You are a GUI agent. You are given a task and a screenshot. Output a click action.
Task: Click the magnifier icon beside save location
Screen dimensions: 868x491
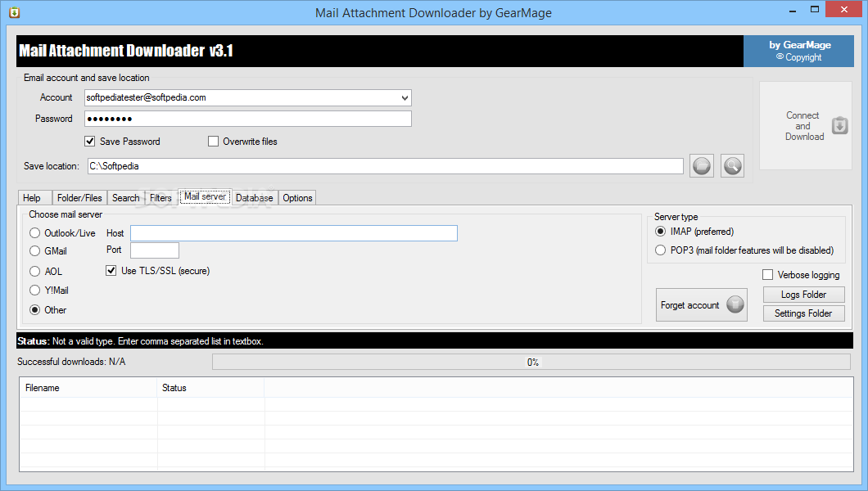point(732,166)
